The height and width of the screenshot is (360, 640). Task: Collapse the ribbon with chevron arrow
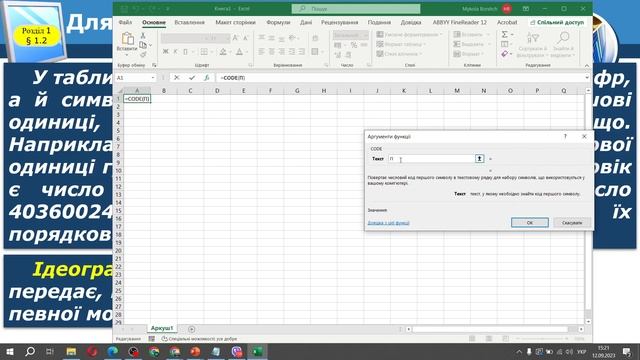coord(587,66)
